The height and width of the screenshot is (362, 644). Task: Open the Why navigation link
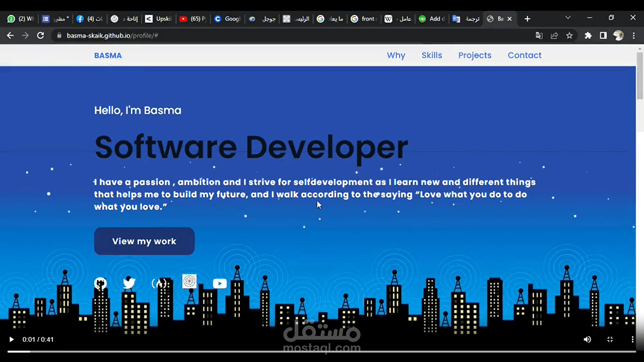[396, 55]
